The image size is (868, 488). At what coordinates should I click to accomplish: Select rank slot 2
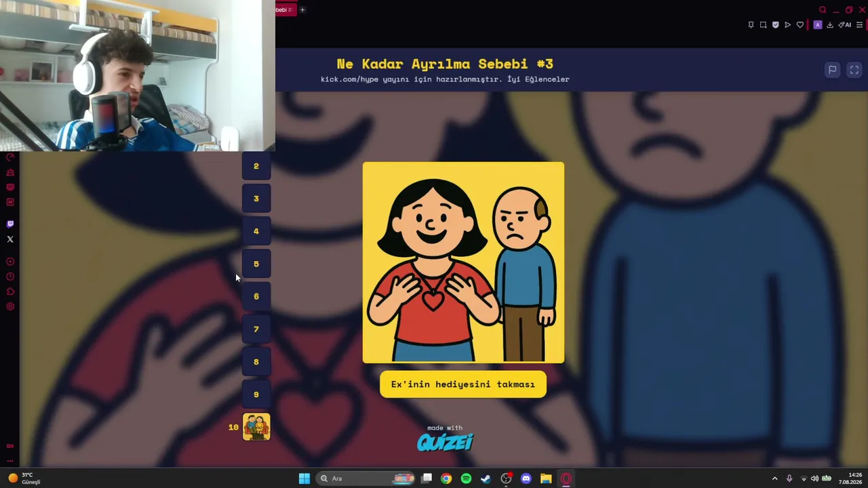[256, 166]
